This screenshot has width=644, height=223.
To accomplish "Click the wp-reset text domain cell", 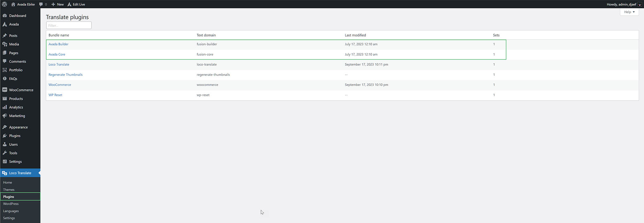I will coord(203,95).
